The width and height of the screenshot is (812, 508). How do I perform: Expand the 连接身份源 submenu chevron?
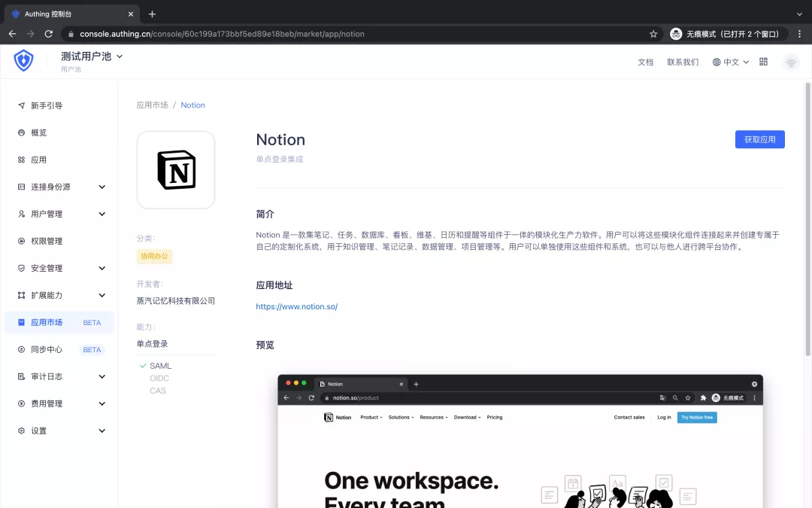tap(102, 187)
